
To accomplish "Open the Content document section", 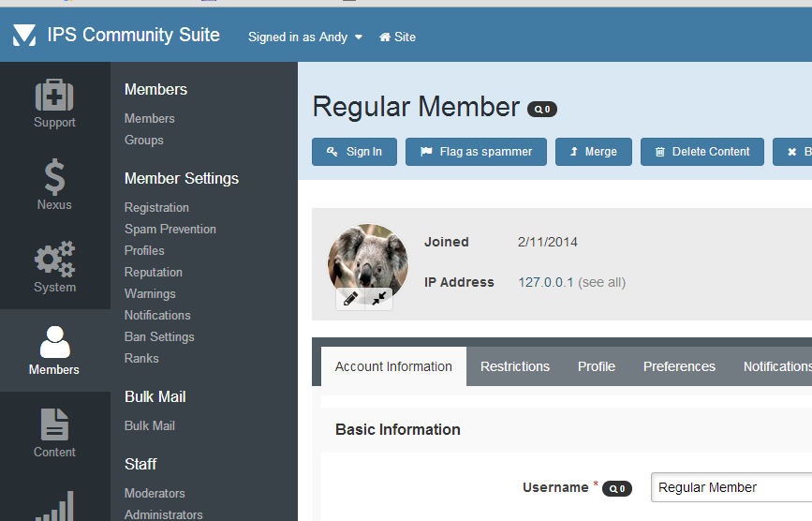I will coord(54,433).
